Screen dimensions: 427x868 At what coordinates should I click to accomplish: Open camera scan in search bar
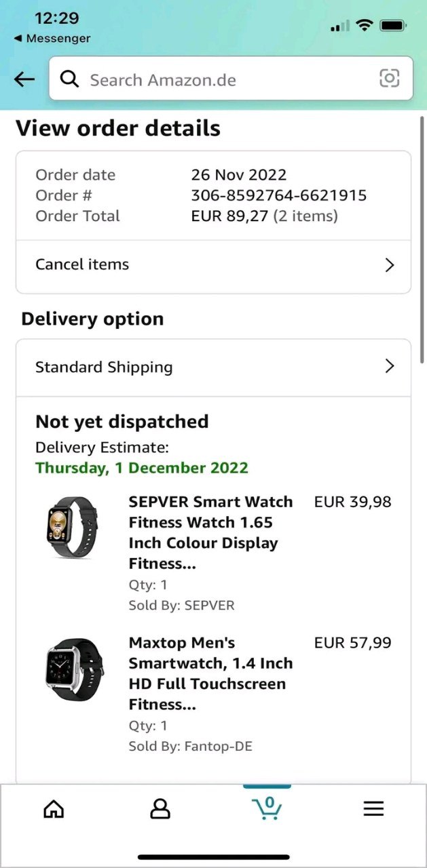[389, 79]
